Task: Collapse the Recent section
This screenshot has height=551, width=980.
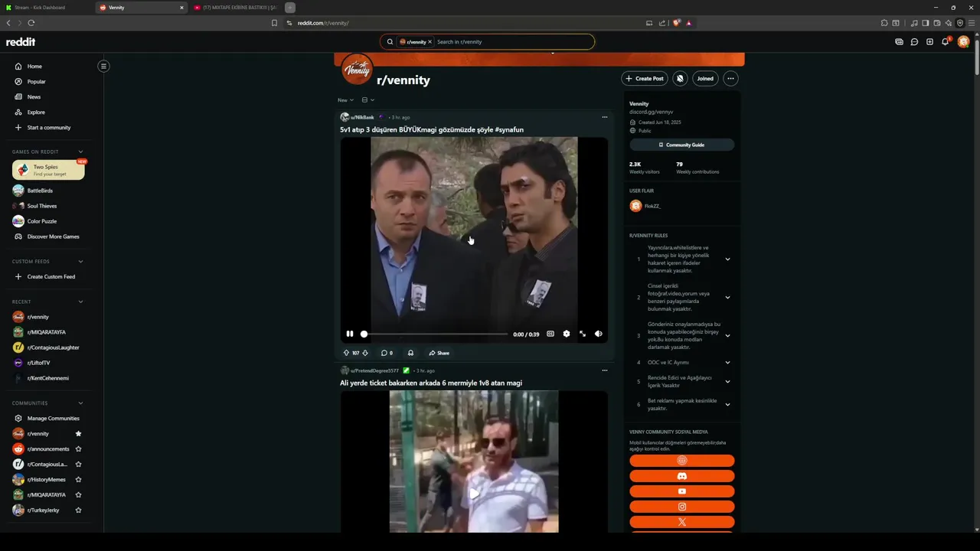Action: [x=80, y=302]
